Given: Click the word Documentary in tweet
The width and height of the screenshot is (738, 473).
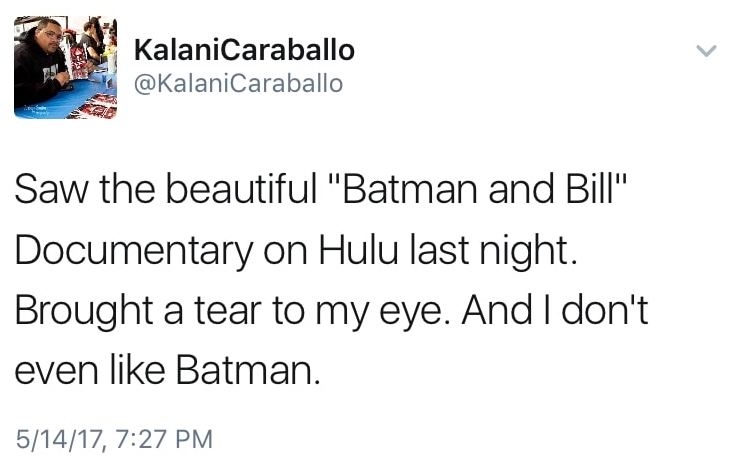Looking at the screenshot, I should point(134,251).
